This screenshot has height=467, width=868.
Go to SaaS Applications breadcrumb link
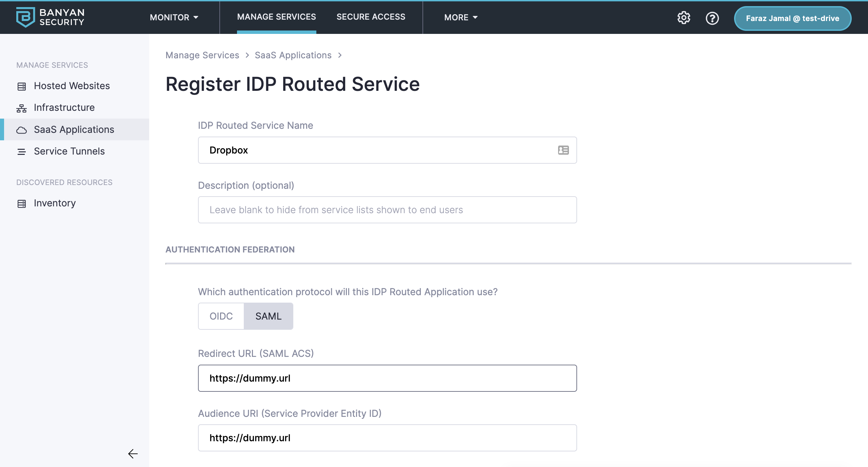[293, 55]
